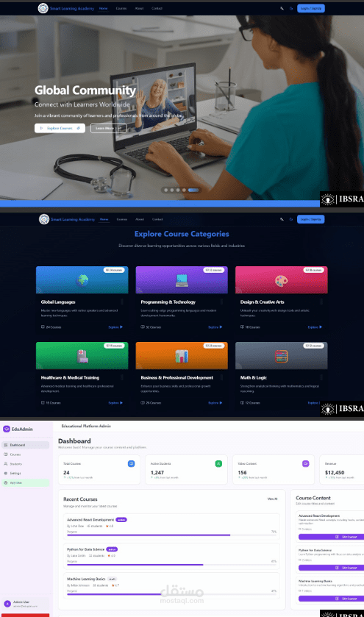Click Login / SignUp button on hero page
Image resolution: width=364 pixels, height=617 pixels.
(311, 8)
